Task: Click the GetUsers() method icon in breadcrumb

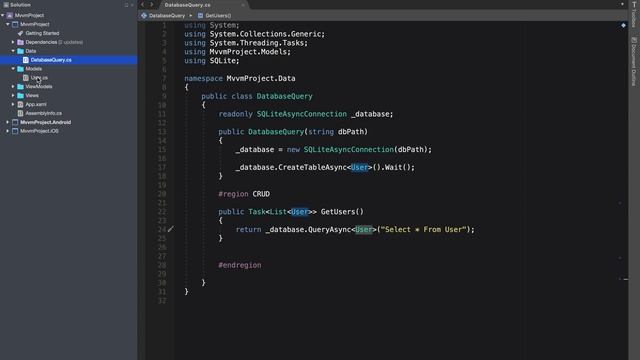Action: [200, 16]
